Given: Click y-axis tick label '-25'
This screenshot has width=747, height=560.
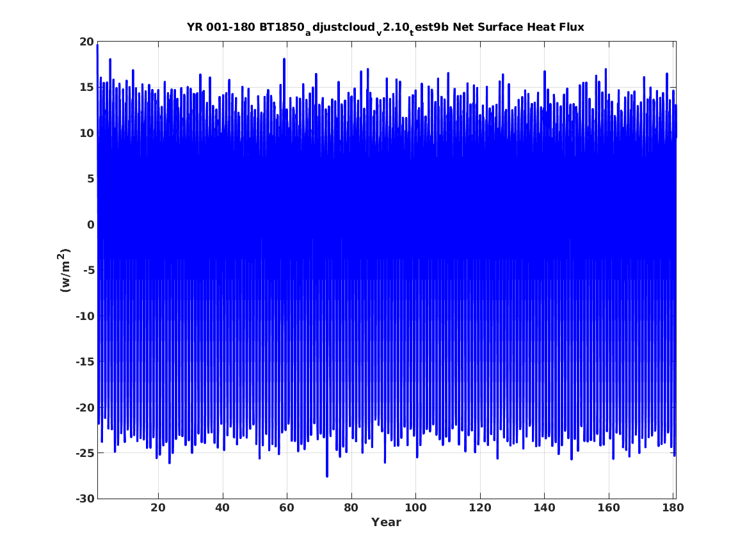Looking at the screenshot, I should click(x=84, y=453).
